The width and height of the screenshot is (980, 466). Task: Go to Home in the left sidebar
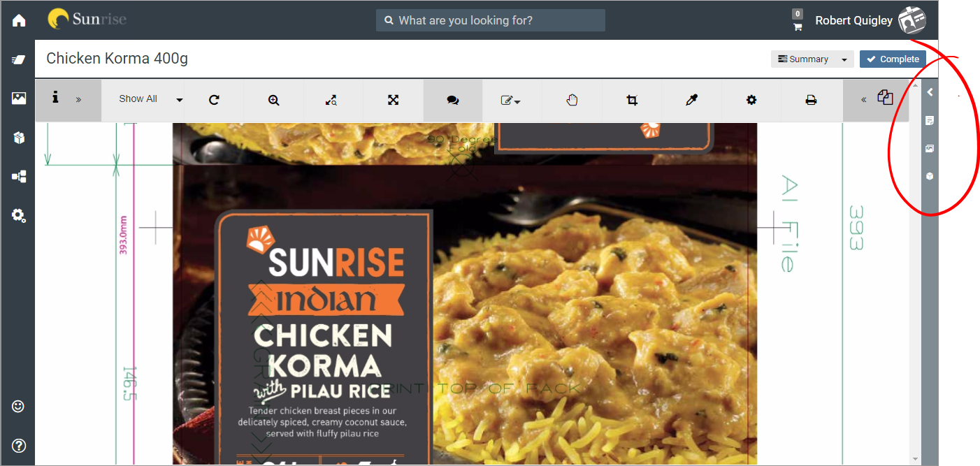click(19, 20)
